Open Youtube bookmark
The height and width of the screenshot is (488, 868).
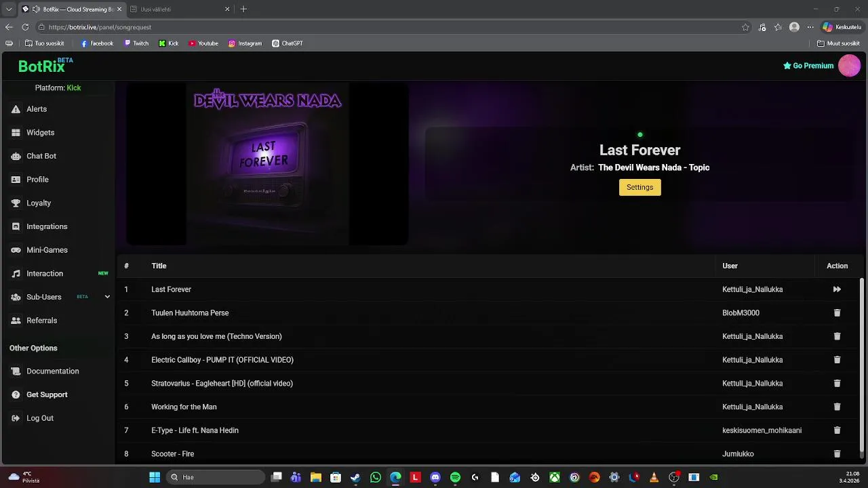203,43
